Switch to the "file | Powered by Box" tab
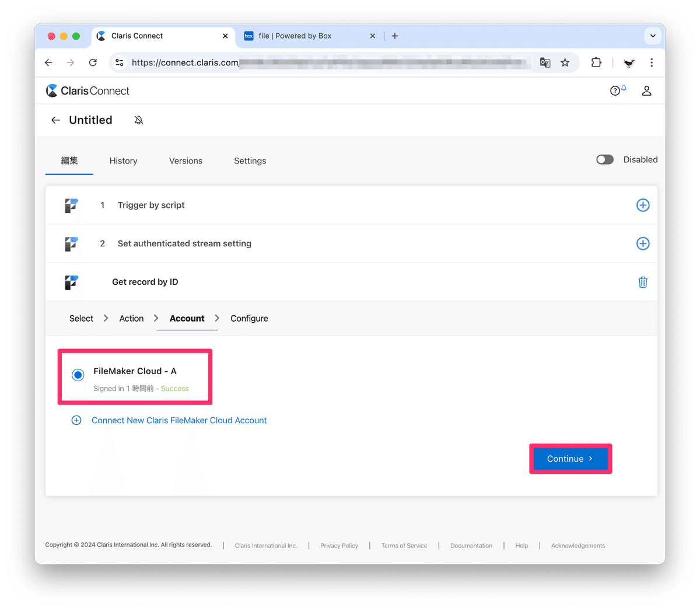700x610 pixels. tap(295, 36)
